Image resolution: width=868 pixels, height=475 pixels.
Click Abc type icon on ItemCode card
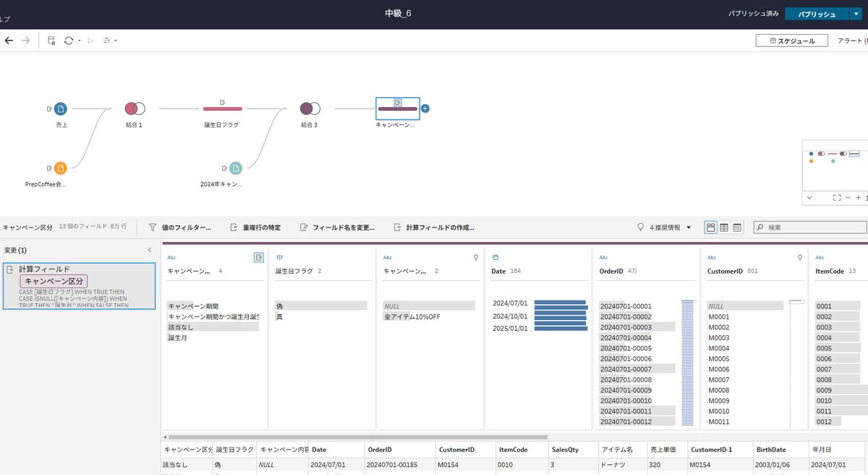[820, 257]
